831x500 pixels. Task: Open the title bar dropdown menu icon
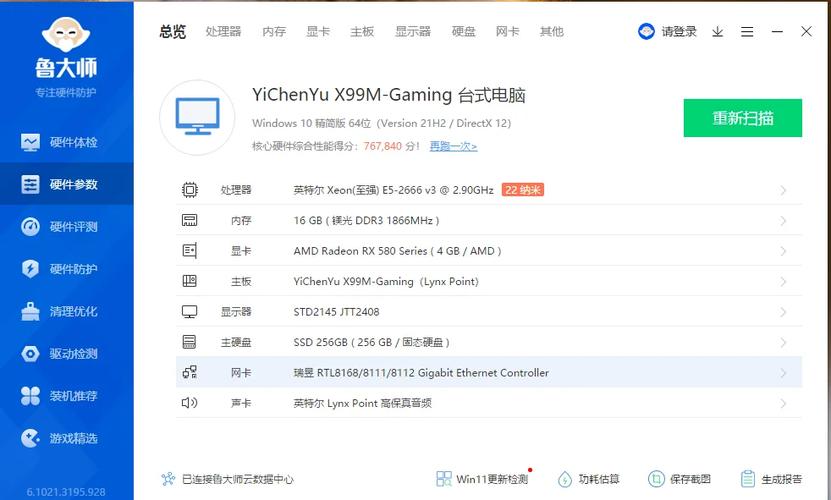[x=746, y=32]
